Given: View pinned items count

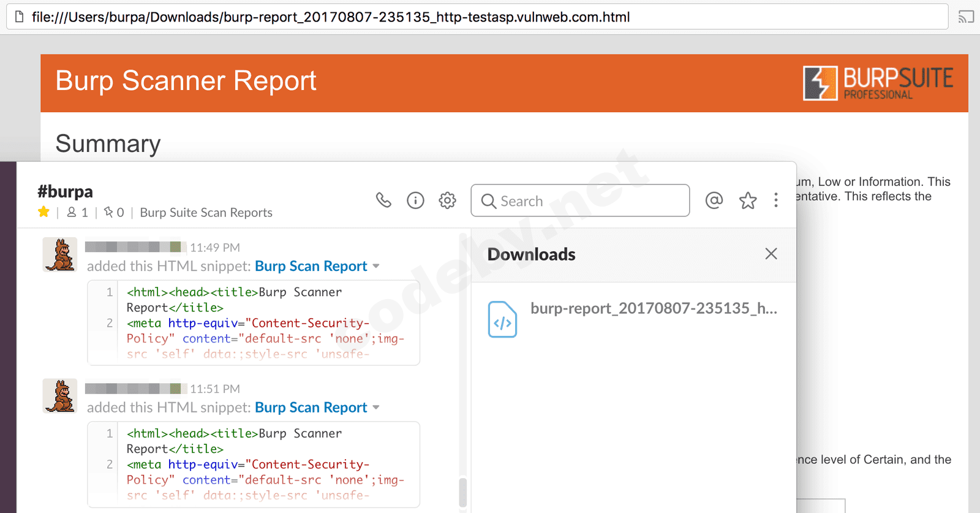Looking at the screenshot, I should [114, 212].
